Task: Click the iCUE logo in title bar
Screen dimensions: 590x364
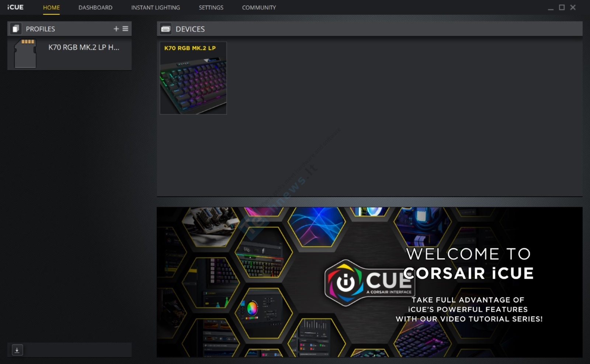Action: 15,7
